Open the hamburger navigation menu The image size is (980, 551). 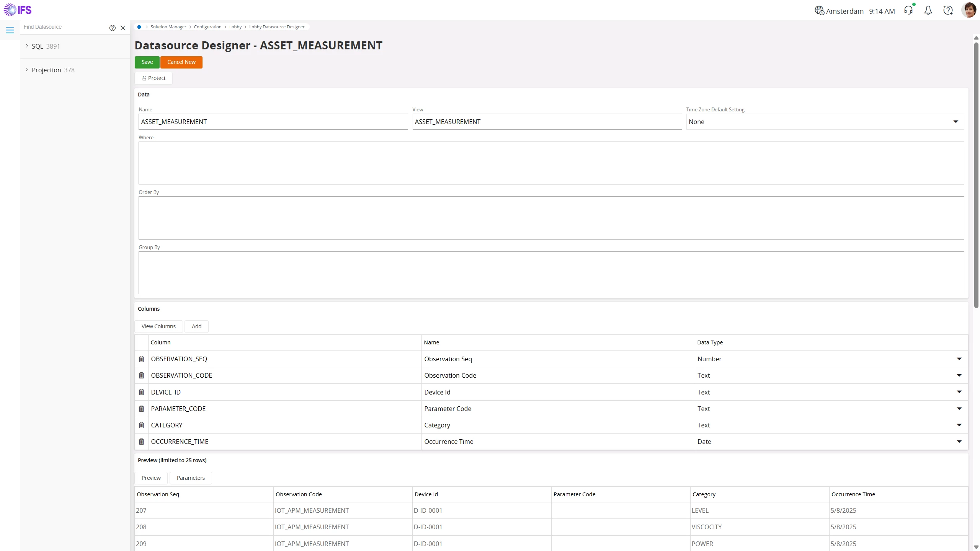(10, 30)
